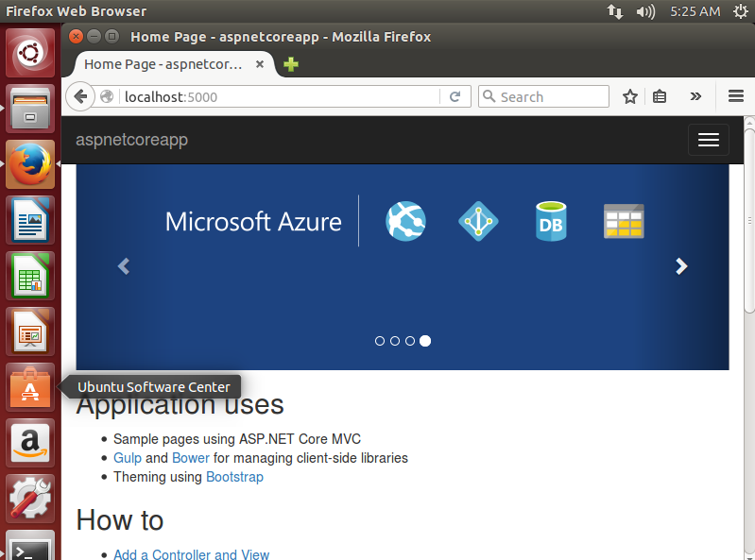Click the Firefox icon in the launcher

click(30, 164)
